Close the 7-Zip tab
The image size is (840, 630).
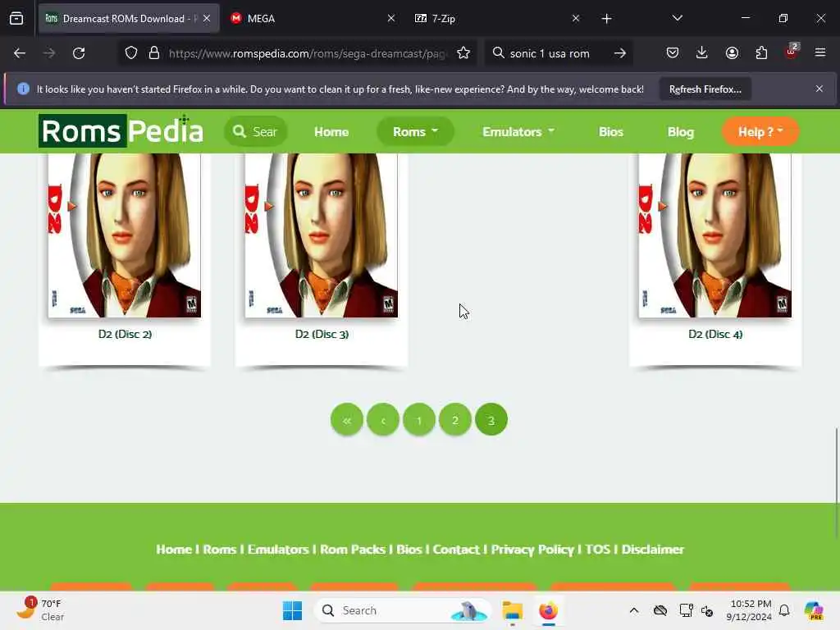click(x=576, y=19)
